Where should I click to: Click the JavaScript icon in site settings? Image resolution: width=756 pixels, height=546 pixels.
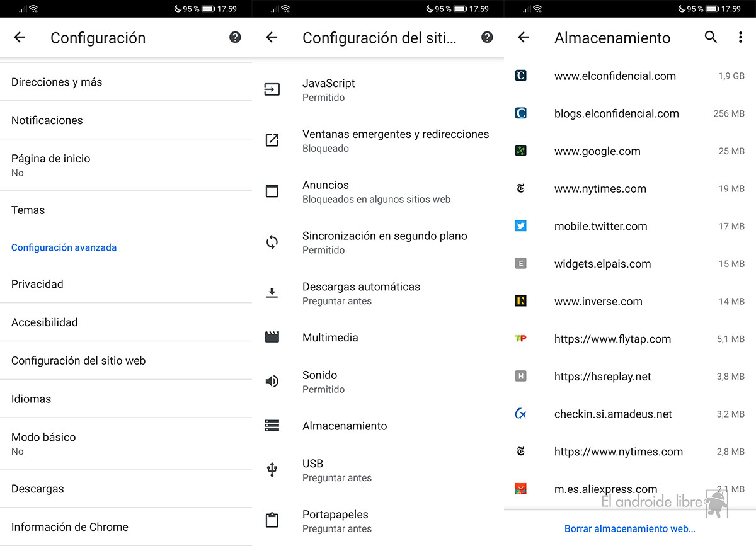[272, 89]
